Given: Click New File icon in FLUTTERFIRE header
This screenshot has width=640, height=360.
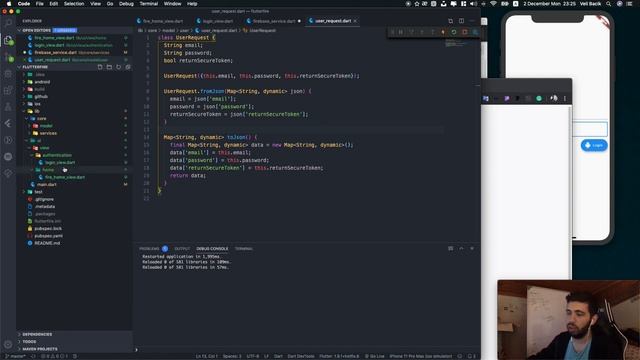Looking at the screenshot, I should (x=100, y=67).
